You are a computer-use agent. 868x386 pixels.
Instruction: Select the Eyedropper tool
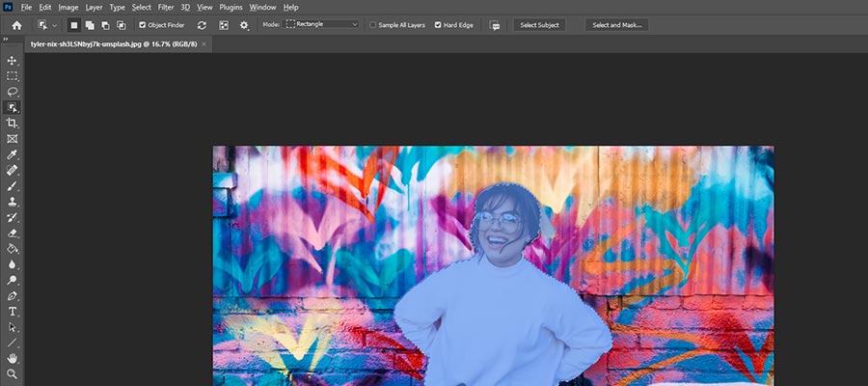click(13, 154)
